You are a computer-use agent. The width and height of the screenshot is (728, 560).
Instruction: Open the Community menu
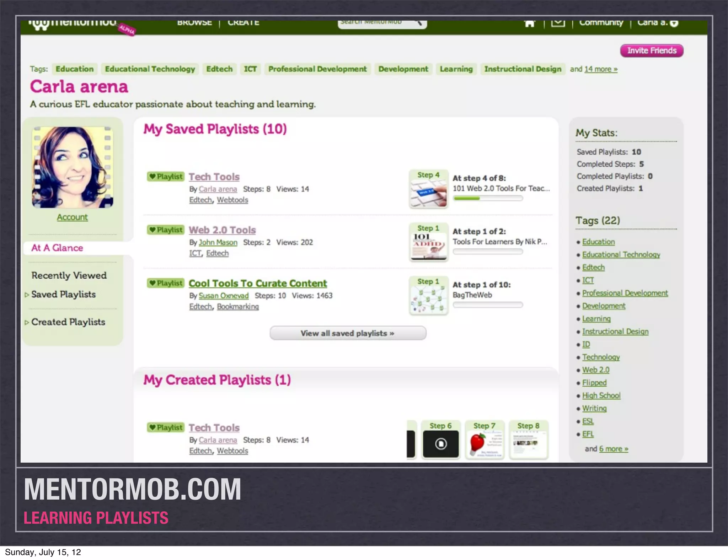point(601,23)
